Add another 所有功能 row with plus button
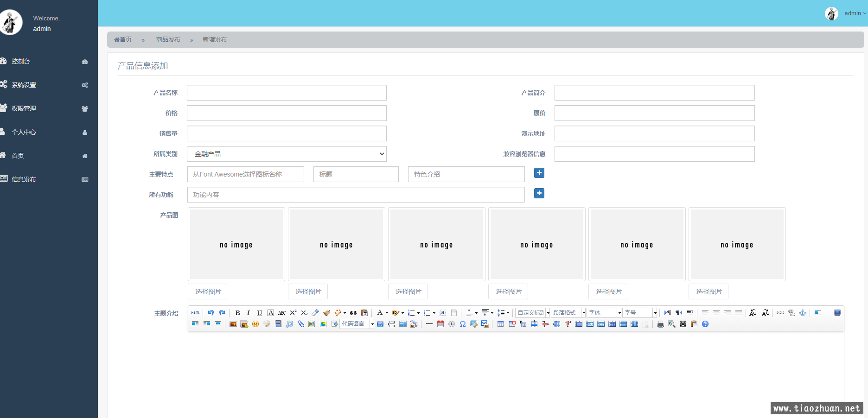Viewport: 868px width, 418px height. click(539, 193)
